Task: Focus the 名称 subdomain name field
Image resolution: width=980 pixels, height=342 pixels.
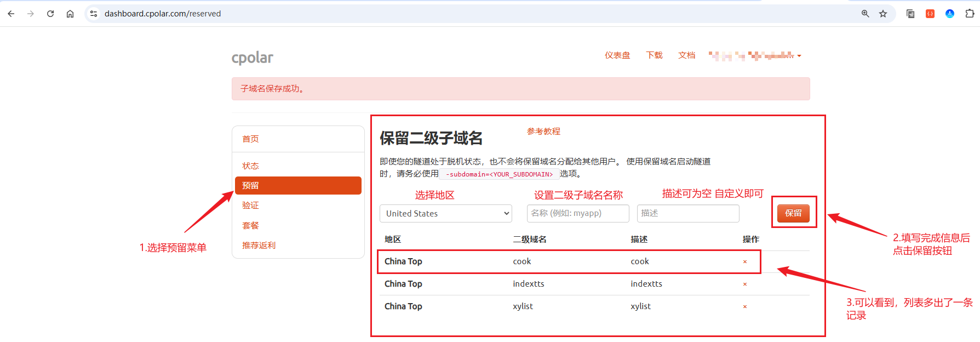Action: point(578,213)
